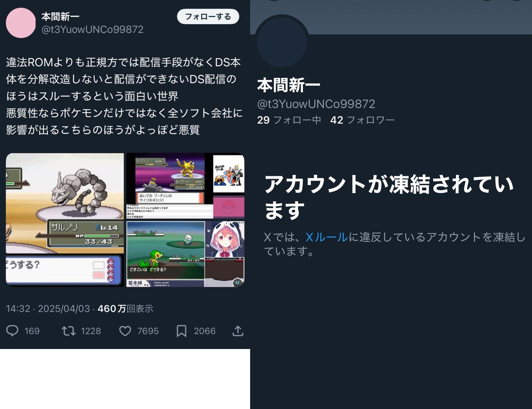532x409 pixels.
Task: Open the share upload icon
Action: (x=238, y=331)
